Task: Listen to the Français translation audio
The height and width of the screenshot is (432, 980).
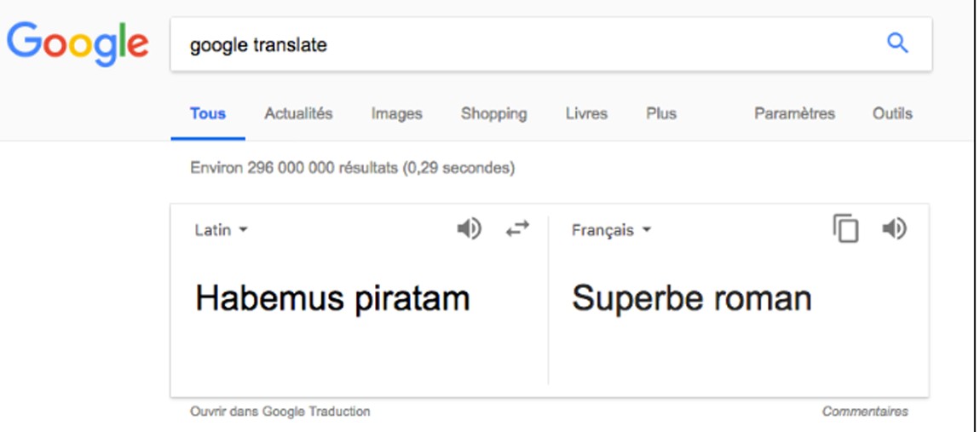Action: pos(895,229)
